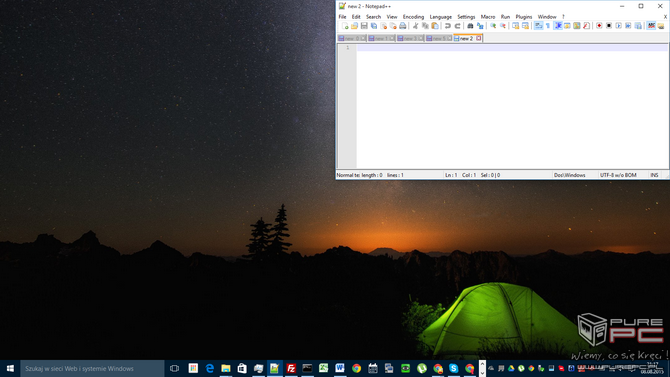The width and height of the screenshot is (670, 377).
Task: Click the Windows search box in taskbar
Action: [92, 368]
